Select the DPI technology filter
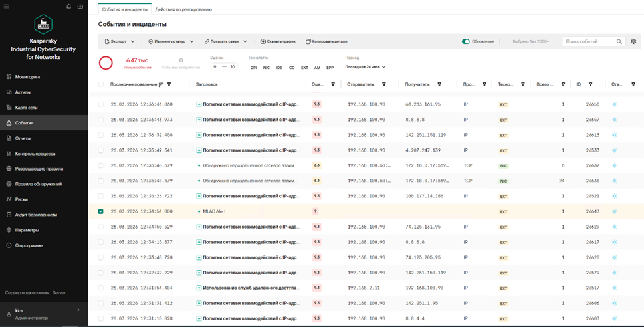 click(x=254, y=68)
